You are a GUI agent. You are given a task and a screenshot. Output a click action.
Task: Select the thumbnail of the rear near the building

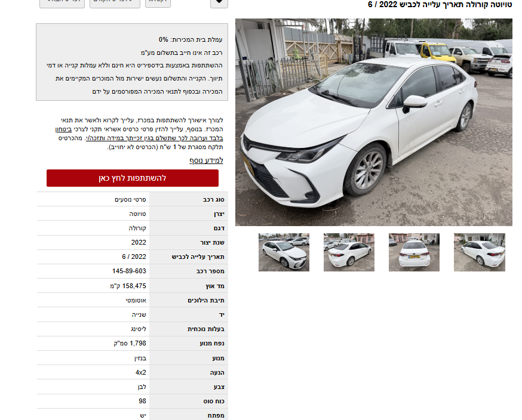coord(480,252)
